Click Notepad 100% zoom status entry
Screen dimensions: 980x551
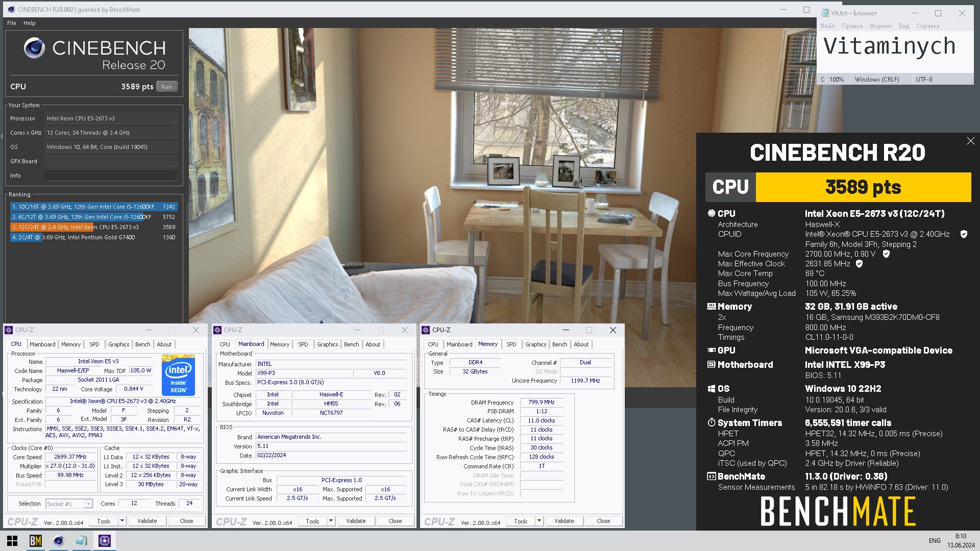837,80
